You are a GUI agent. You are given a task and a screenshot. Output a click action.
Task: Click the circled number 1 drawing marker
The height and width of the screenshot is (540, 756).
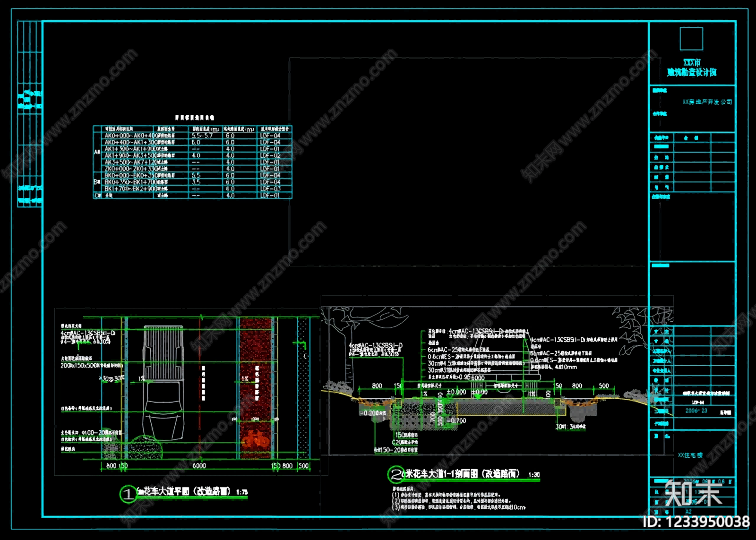[x=128, y=494]
